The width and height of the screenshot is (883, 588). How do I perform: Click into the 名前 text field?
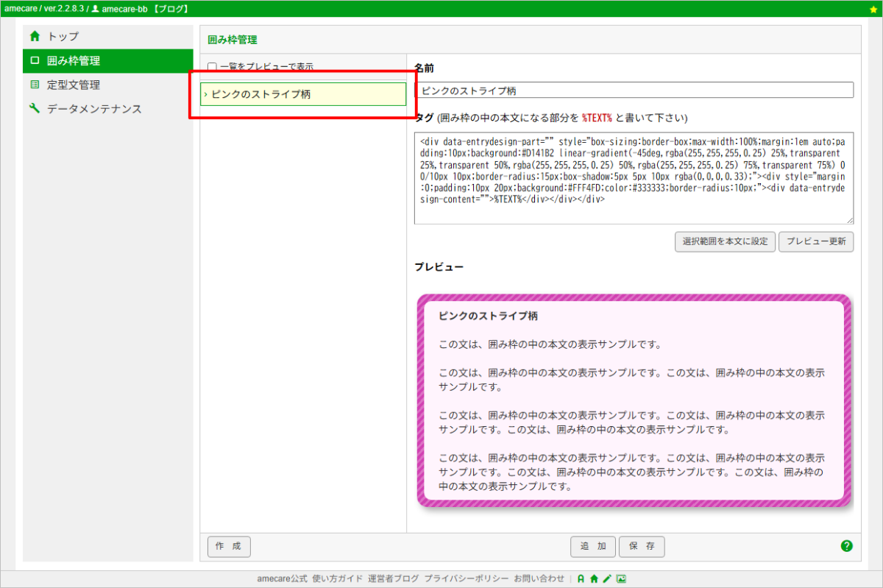tap(634, 91)
